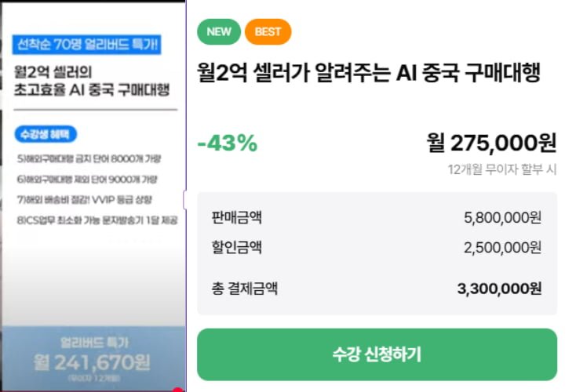Screen dimensions: 576x392
Task: Click the 5,800,000원 sale price
Action: pyautogui.click(x=502, y=218)
